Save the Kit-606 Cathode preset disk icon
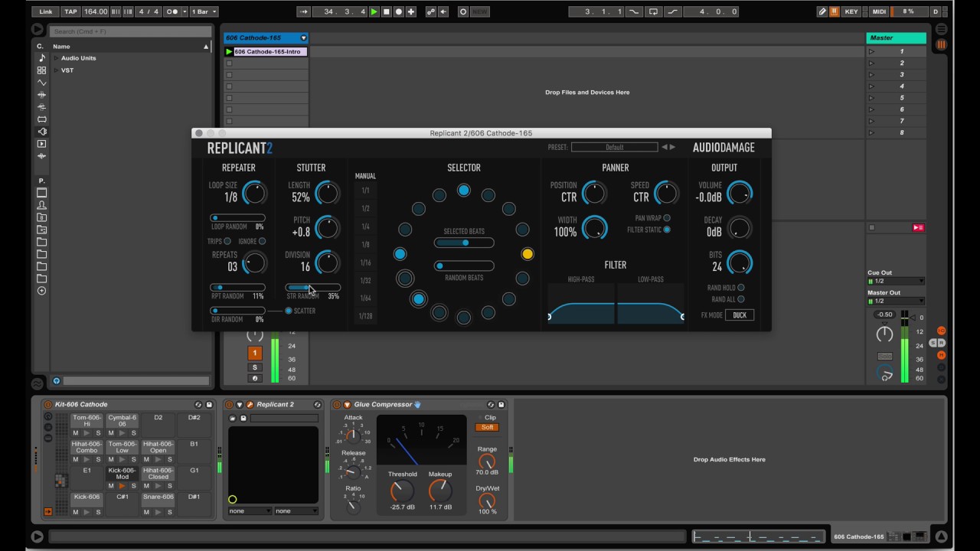 (209, 404)
